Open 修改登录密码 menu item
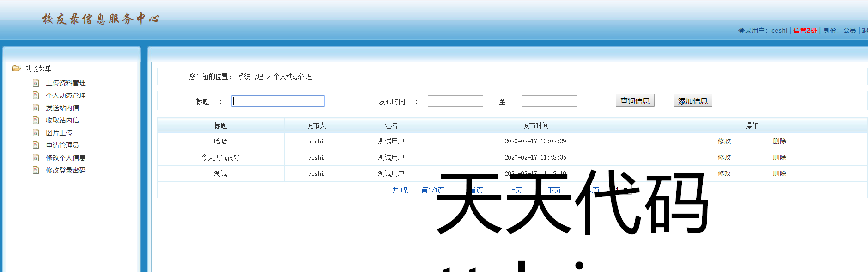 tap(66, 170)
